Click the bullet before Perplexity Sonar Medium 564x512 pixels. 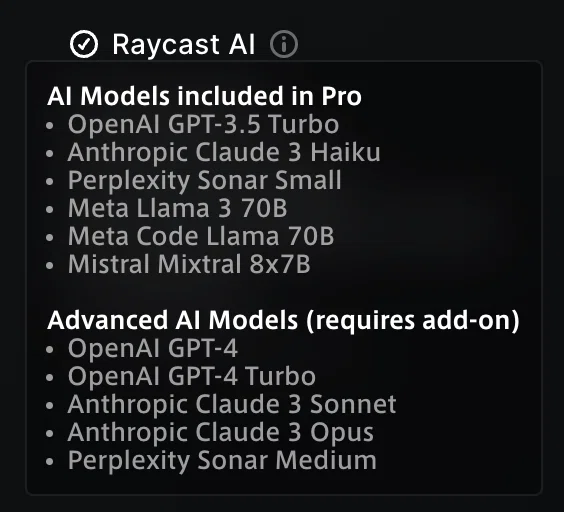pos(50,461)
